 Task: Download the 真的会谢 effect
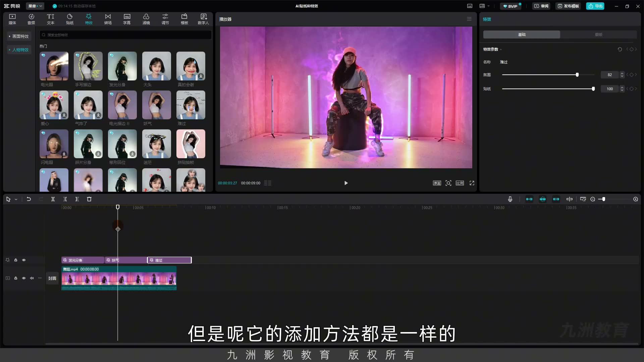point(201,76)
